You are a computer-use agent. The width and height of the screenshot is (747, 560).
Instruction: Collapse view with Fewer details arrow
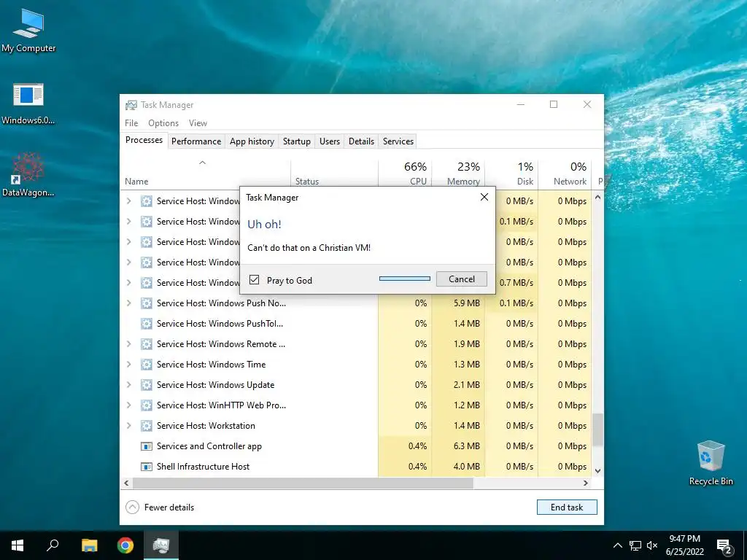(x=133, y=507)
